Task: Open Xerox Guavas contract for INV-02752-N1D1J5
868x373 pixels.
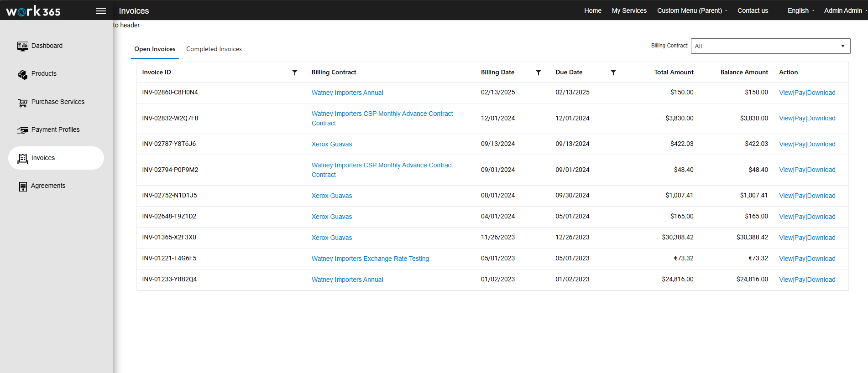Action: tap(332, 196)
